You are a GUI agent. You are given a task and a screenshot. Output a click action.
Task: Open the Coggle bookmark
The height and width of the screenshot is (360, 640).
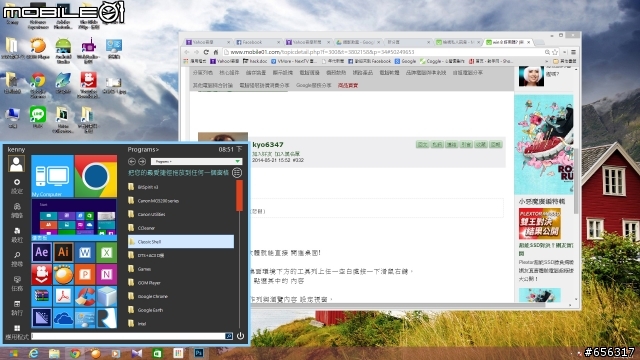coord(442,61)
